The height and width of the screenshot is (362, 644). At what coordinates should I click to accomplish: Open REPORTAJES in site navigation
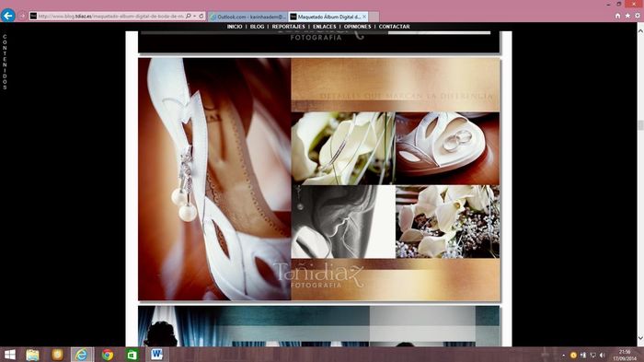pos(288,27)
